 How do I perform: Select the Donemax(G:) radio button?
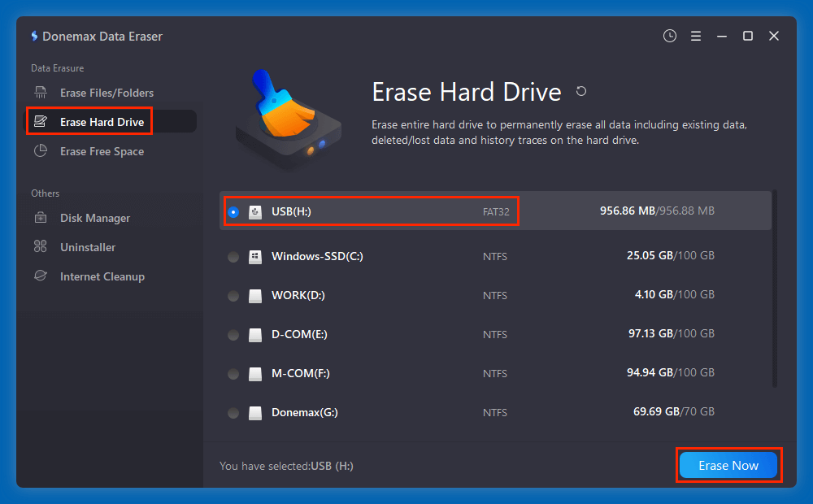pyautogui.click(x=233, y=412)
